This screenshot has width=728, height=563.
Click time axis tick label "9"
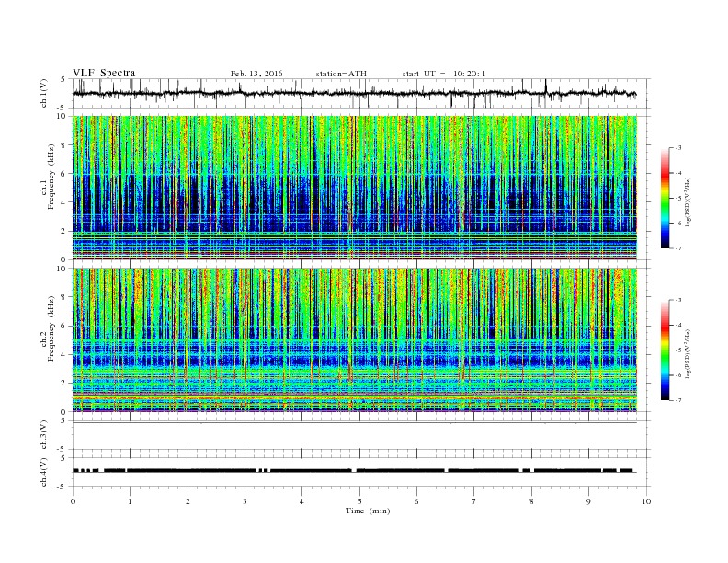tap(588, 501)
